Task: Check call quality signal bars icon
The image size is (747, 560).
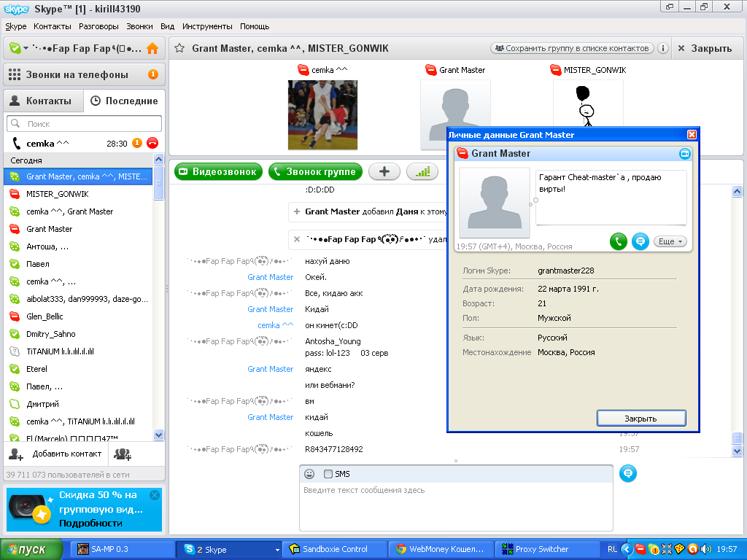Action: (x=422, y=172)
